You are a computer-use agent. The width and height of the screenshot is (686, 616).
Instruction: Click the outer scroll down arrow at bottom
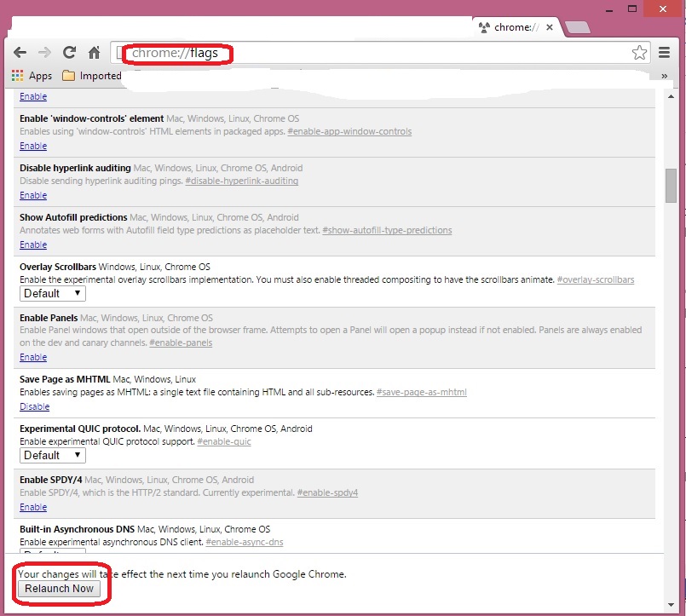(x=671, y=605)
